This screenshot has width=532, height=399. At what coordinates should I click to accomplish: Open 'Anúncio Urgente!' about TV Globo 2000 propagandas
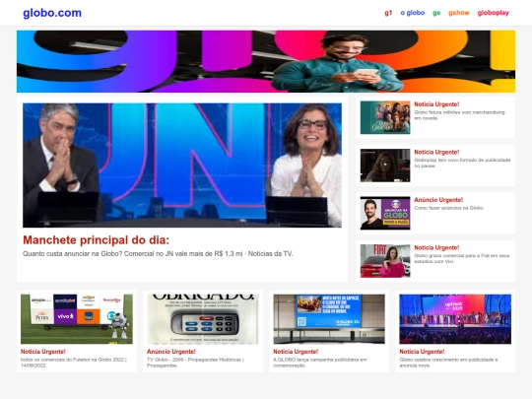pyautogui.click(x=171, y=352)
